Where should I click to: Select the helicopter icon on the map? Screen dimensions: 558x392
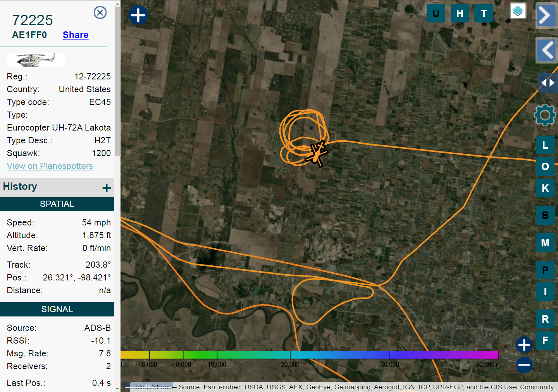[317, 154]
